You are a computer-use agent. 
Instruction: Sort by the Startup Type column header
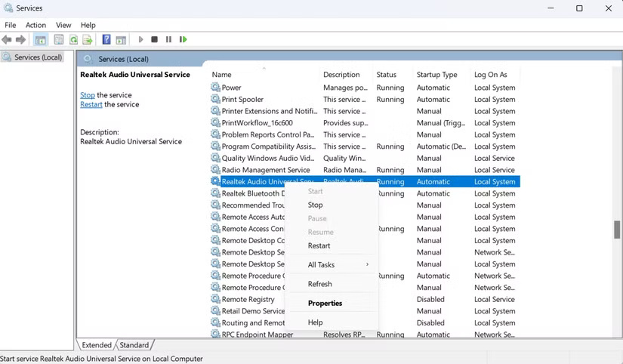(x=436, y=75)
